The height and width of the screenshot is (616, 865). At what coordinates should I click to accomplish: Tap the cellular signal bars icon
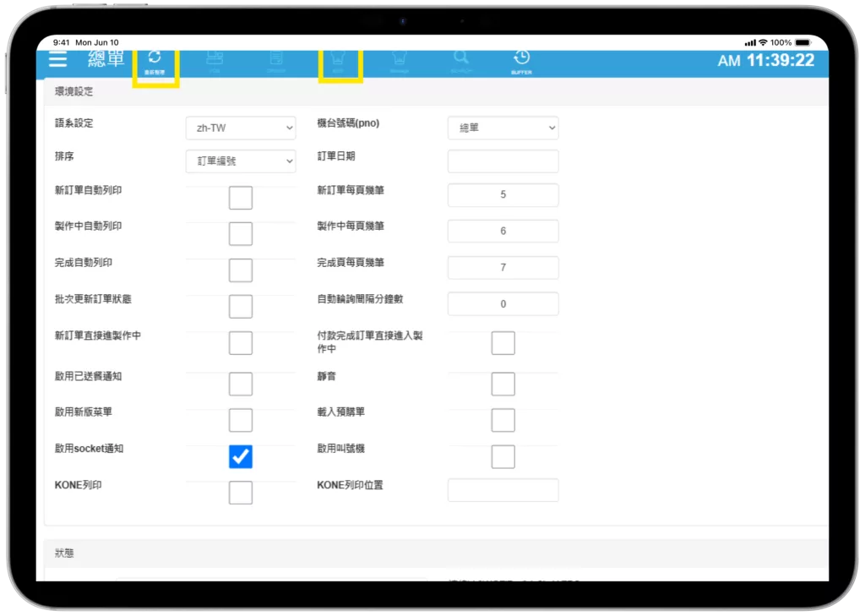click(x=750, y=42)
